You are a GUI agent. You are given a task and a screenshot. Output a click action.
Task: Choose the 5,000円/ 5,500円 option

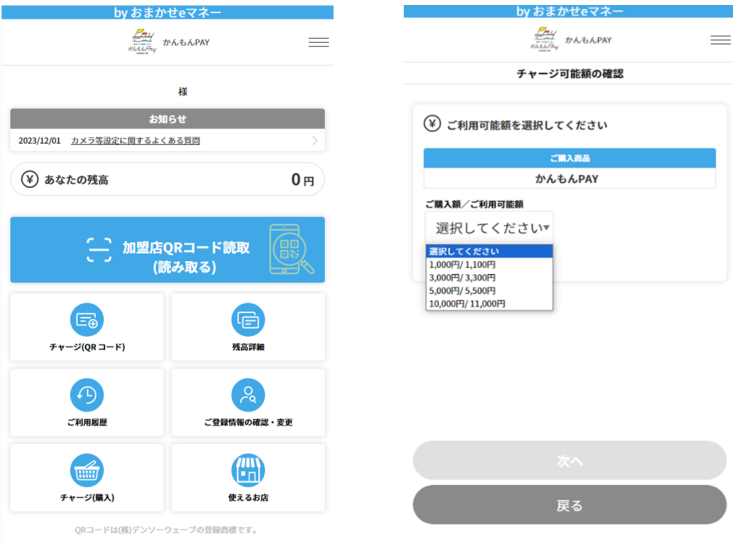coord(489,291)
